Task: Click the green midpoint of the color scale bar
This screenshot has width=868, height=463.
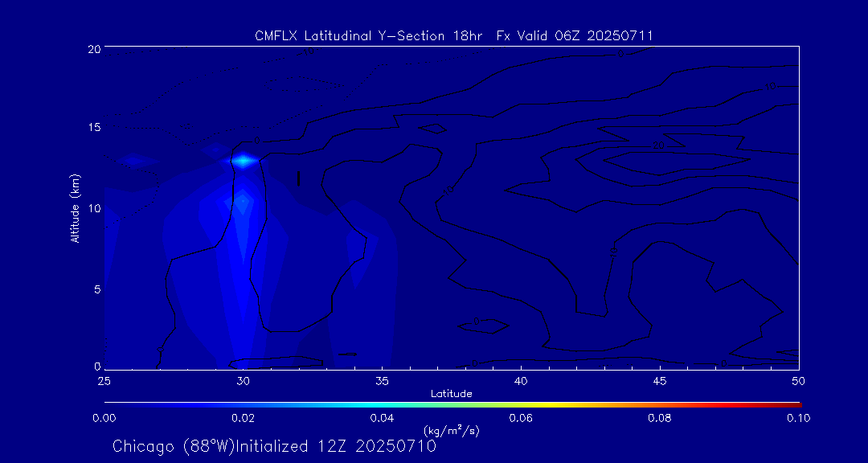Action: (x=452, y=405)
